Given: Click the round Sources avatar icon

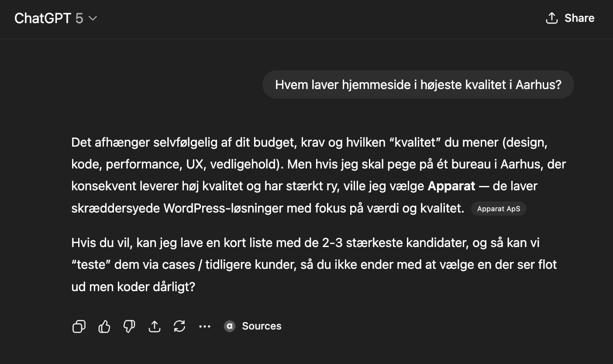Looking at the screenshot, I should coord(230,326).
